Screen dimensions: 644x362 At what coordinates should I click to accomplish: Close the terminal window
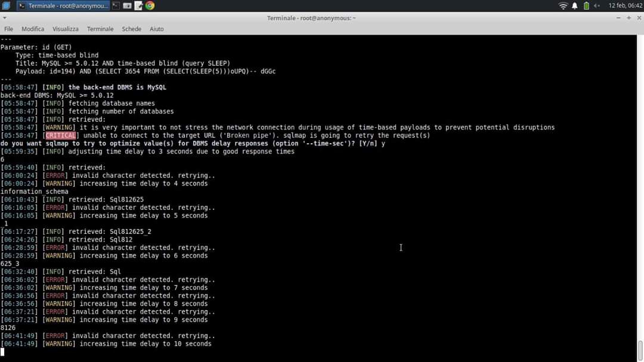point(639,18)
